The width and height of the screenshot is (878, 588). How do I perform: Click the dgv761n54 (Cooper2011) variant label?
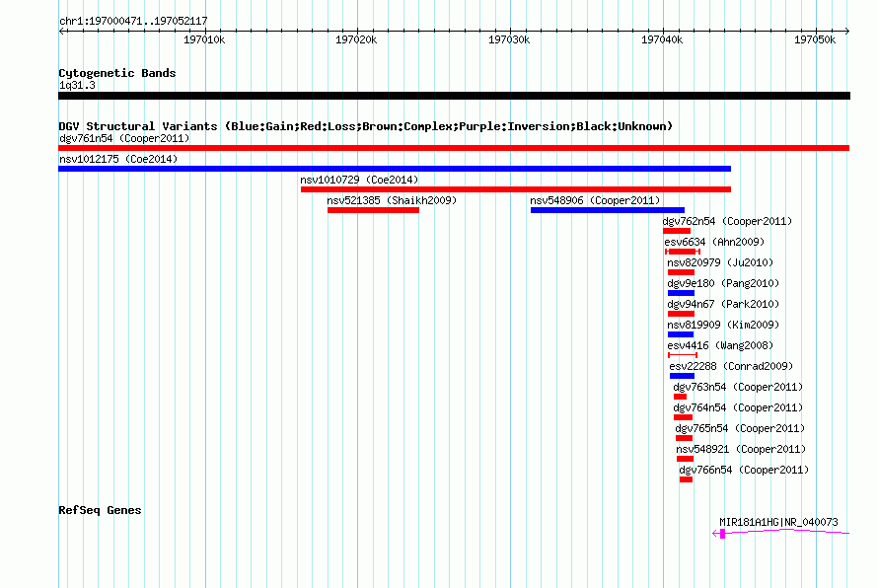124,138
